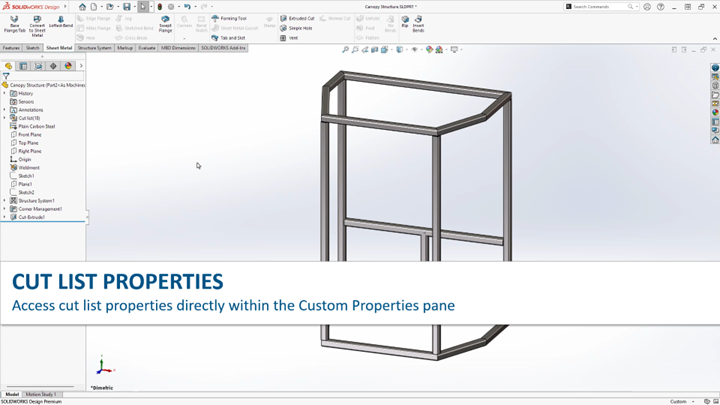This screenshot has width=720, height=405.
Task: Open the Forming Tool command
Action: pos(230,18)
